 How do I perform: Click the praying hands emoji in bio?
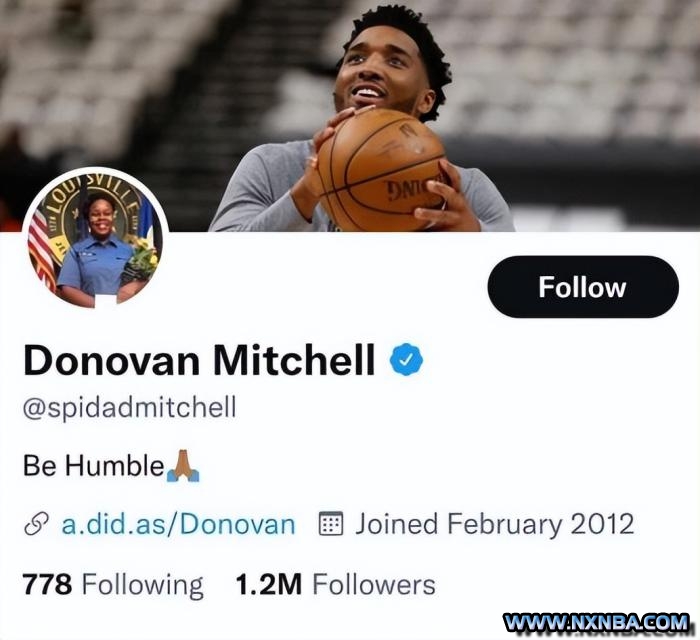click(183, 465)
